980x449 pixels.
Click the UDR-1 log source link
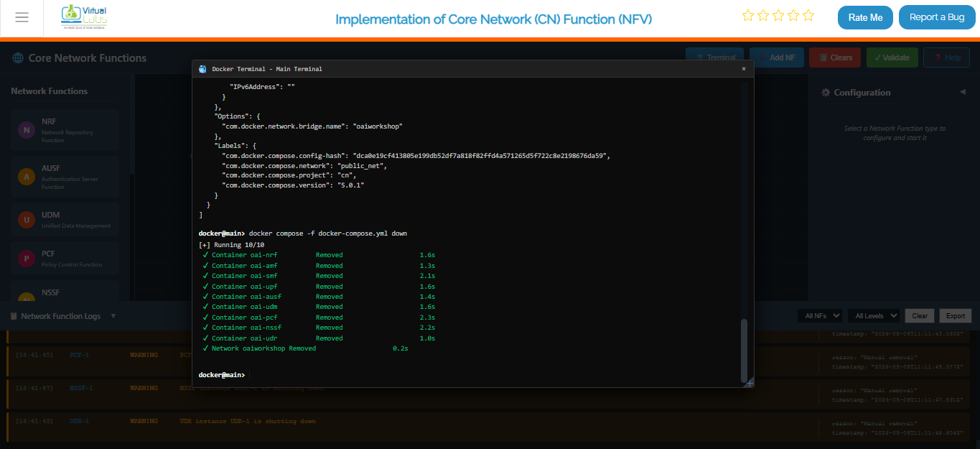(x=79, y=421)
